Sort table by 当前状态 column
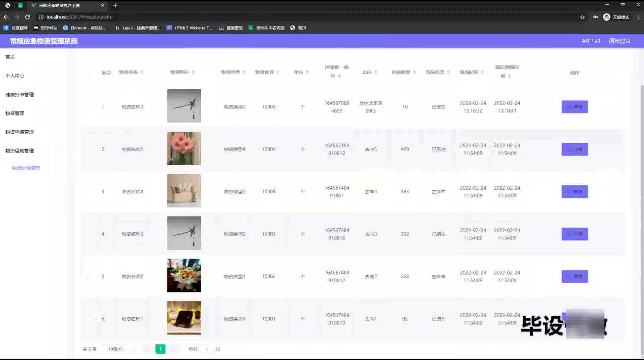The height and width of the screenshot is (360, 644). (448, 72)
